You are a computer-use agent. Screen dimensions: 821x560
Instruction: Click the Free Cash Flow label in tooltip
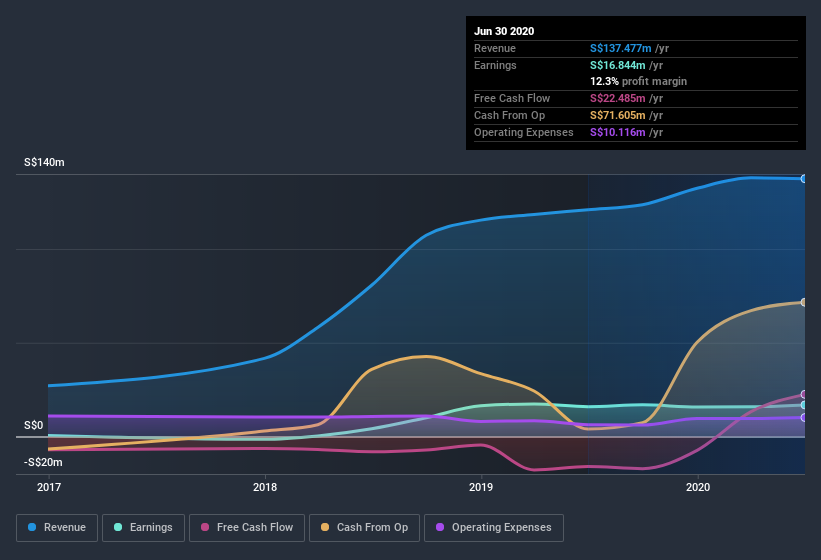coord(512,98)
